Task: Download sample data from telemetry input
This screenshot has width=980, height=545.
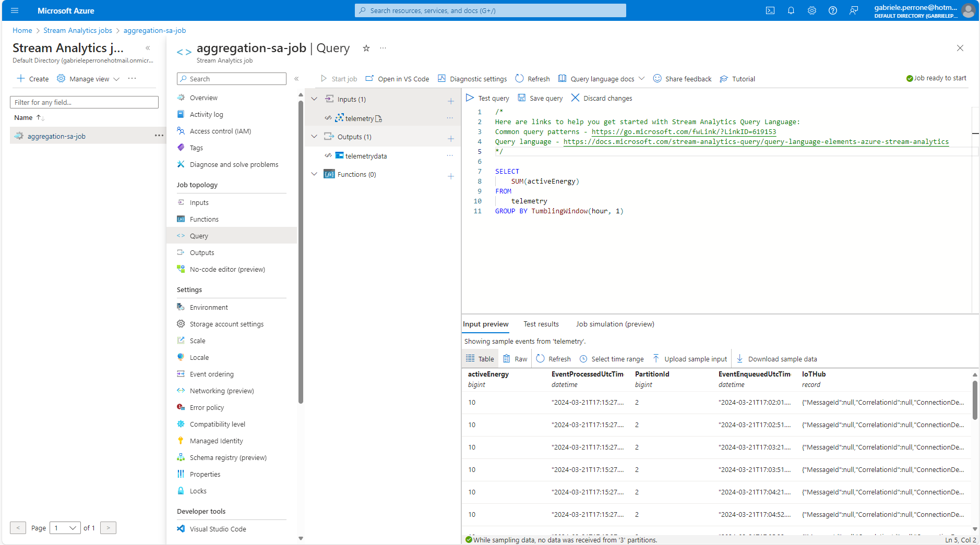Action: (x=776, y=358)
